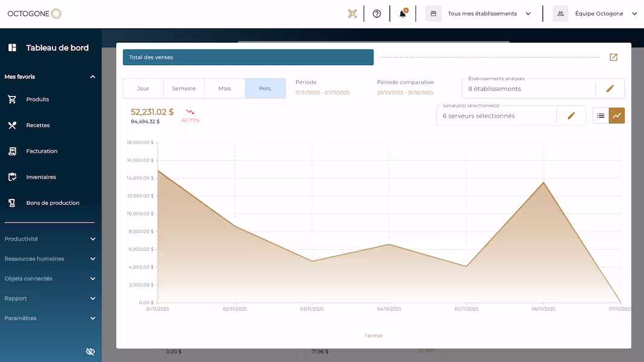Toggle the eye visibility icon at sidebar bottom
644x362 pixels.
tap(90, 351)
